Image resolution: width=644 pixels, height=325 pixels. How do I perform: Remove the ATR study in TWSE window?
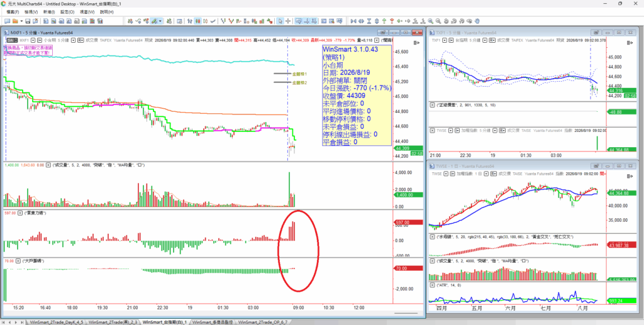pyautogui.click(x=432, y=284)
